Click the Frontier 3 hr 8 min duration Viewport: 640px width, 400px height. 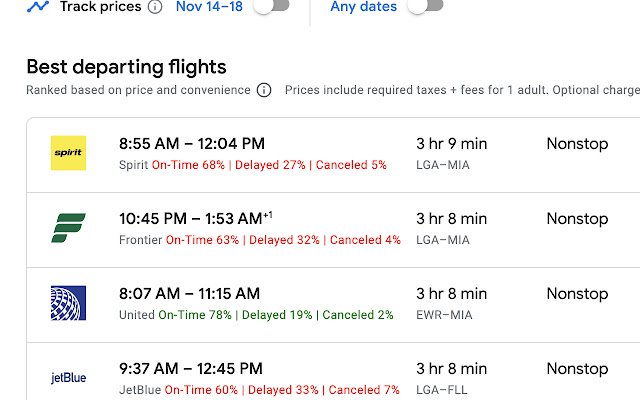click(x=451, y=219)
